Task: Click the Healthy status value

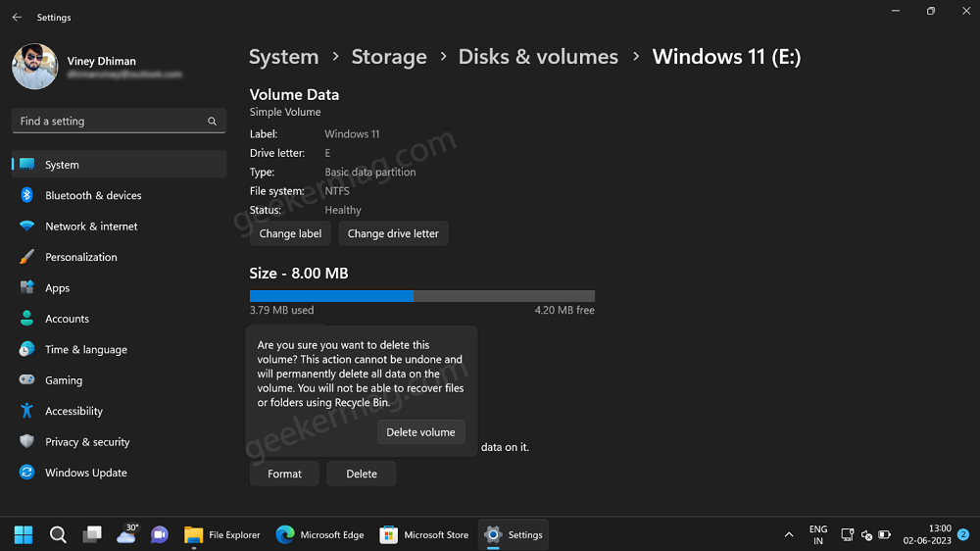Action: coord(342,210)
